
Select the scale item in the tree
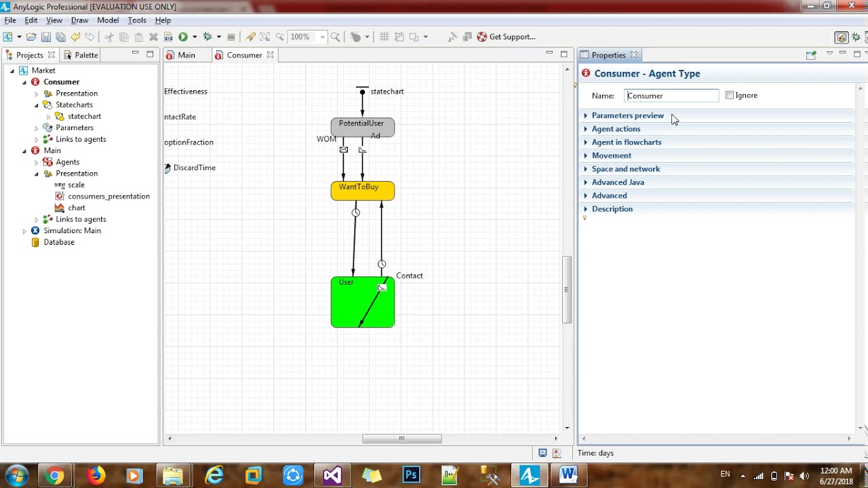(x=76, y=185)
